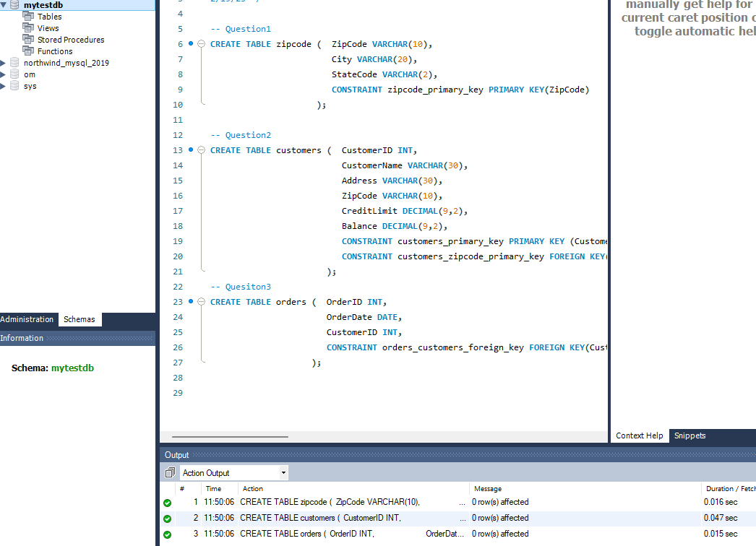Collapse the CREATE TABLE zipcode code block
756x546 pixels.
point(202,44)
